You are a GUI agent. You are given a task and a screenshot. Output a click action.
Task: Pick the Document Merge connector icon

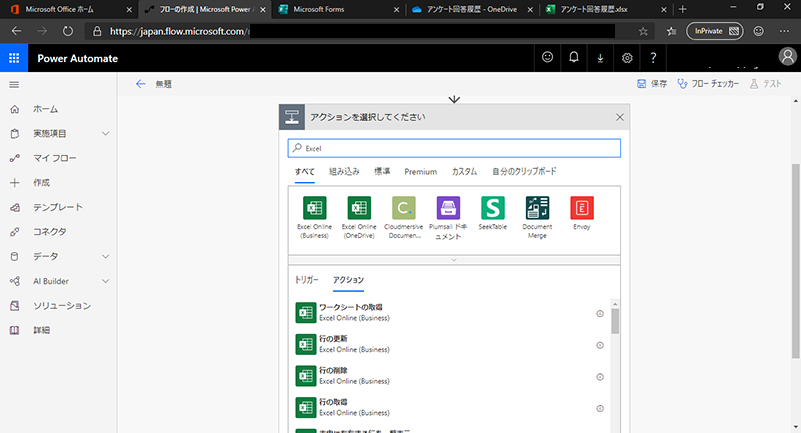coord(537,208)
